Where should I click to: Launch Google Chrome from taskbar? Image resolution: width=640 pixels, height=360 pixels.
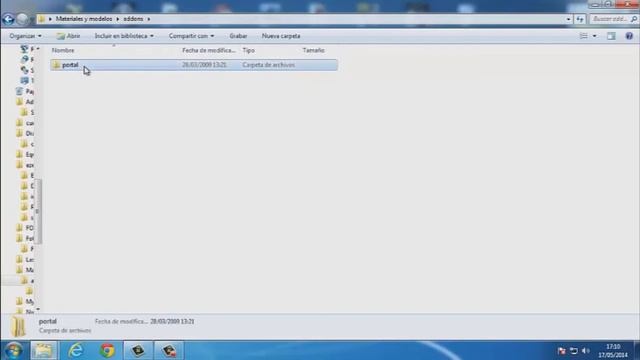(x=107, y=350)
